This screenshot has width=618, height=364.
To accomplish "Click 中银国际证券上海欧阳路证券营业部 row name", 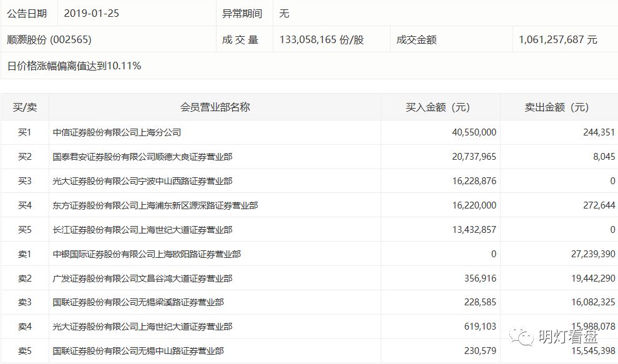I will 147,254.
